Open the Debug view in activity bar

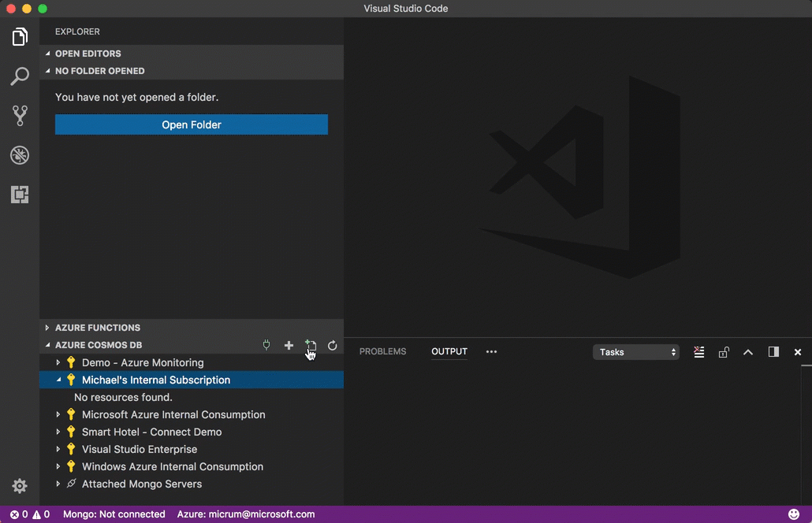coord(20,155)
